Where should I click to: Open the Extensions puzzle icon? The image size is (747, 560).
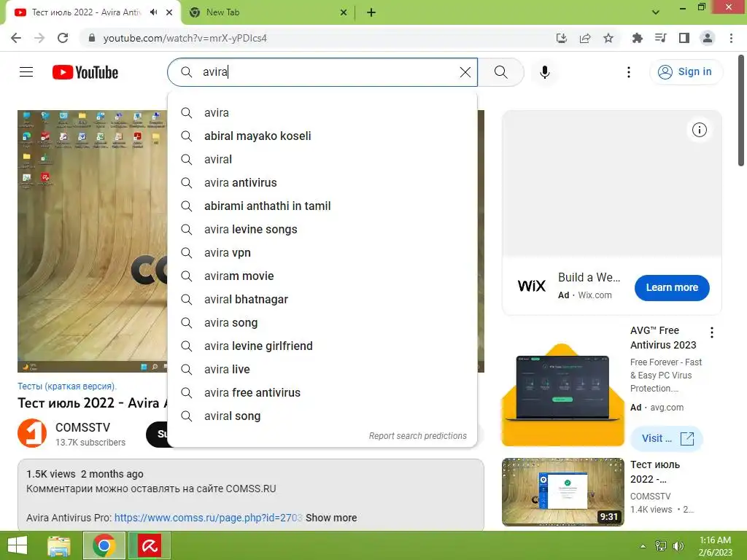point(637,38)
